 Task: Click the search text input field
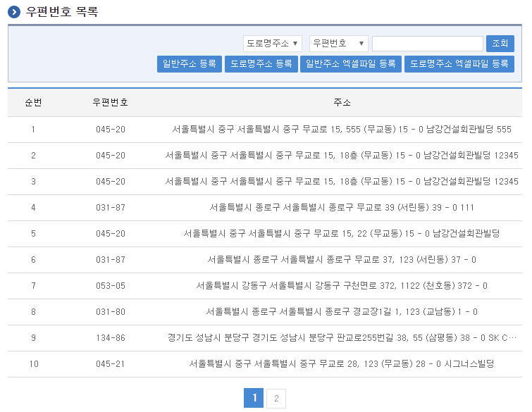(427, 44)
